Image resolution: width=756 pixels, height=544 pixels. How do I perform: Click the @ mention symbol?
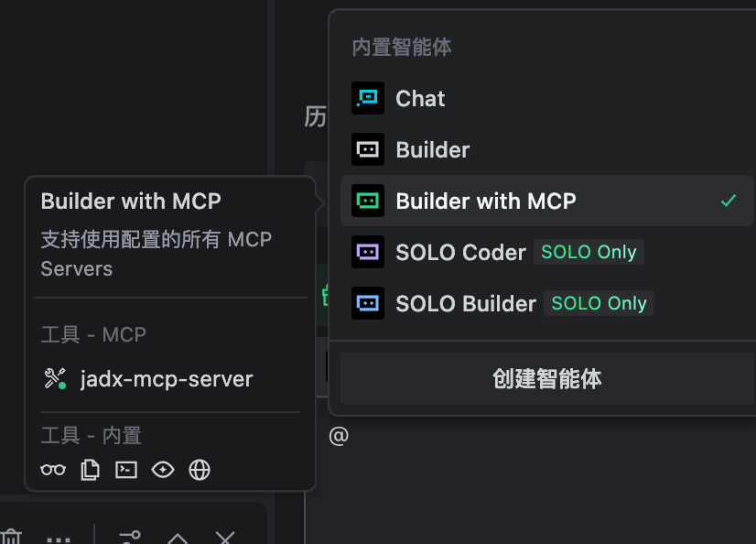pos(339,436)
